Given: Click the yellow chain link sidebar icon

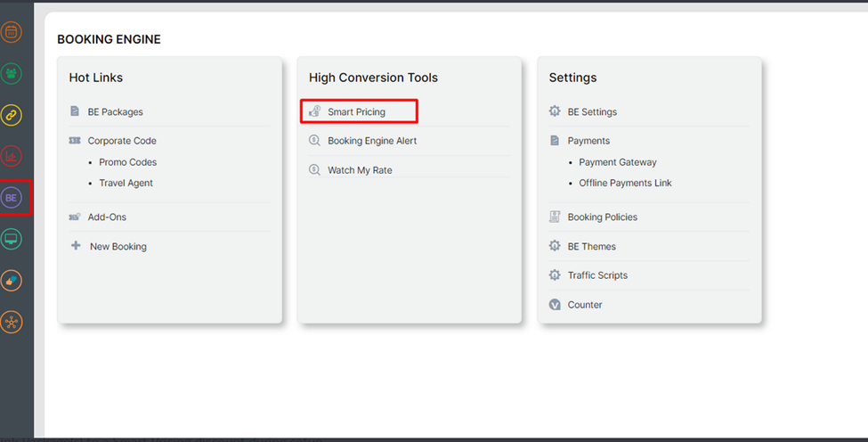Looking at the screenshot, I should (x=12, y=115).
